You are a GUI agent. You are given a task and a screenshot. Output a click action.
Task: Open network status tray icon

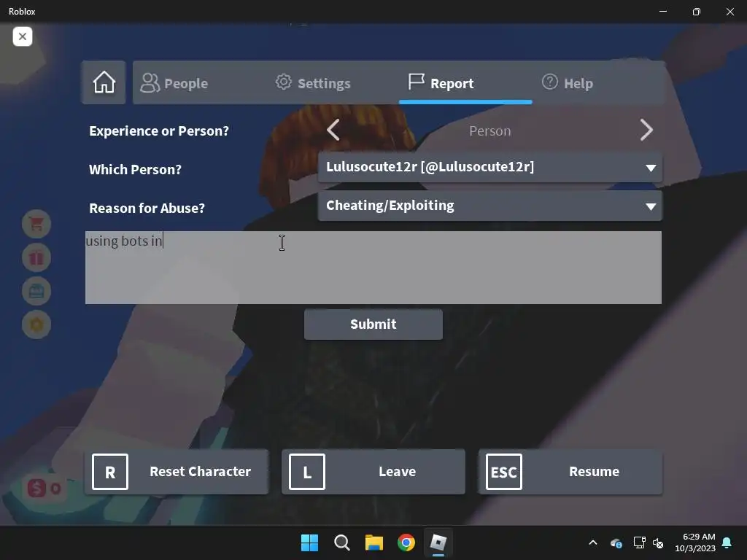coord(639,542)
